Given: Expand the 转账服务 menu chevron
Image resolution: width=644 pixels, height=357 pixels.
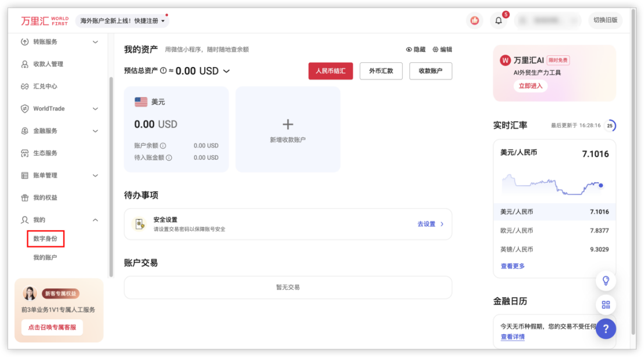Looking at the screenshot, I should (x=95, y=42).
